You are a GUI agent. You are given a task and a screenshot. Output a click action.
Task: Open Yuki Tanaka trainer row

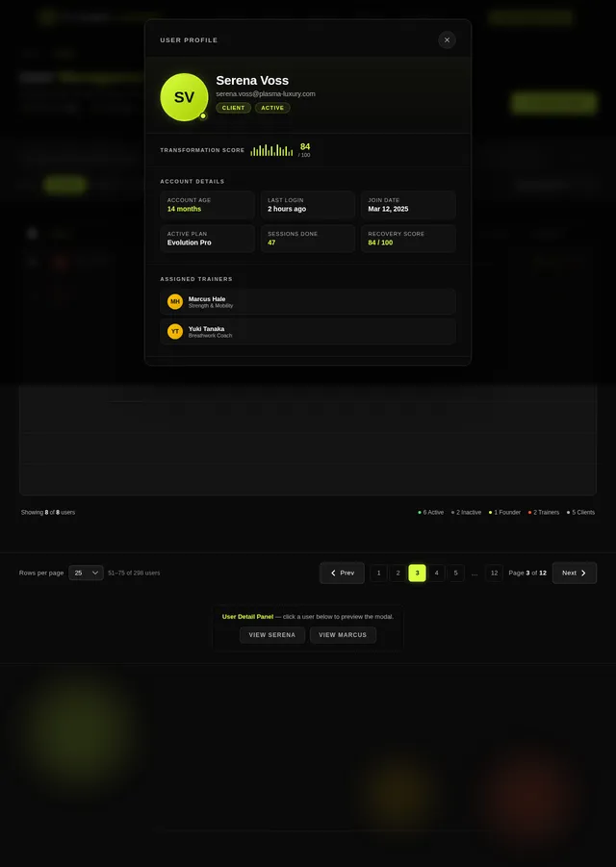tap(308, 331)
